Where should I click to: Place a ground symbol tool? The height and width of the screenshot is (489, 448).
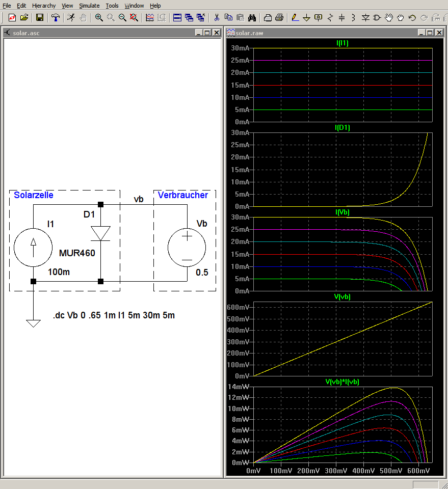[307, 17]
